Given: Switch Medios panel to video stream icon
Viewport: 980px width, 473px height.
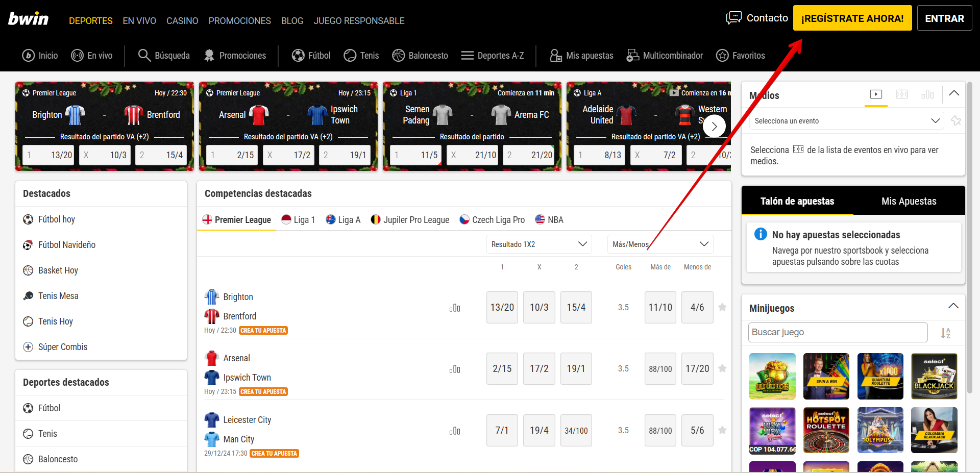Looking at the screenshot, I should point(876,94).
